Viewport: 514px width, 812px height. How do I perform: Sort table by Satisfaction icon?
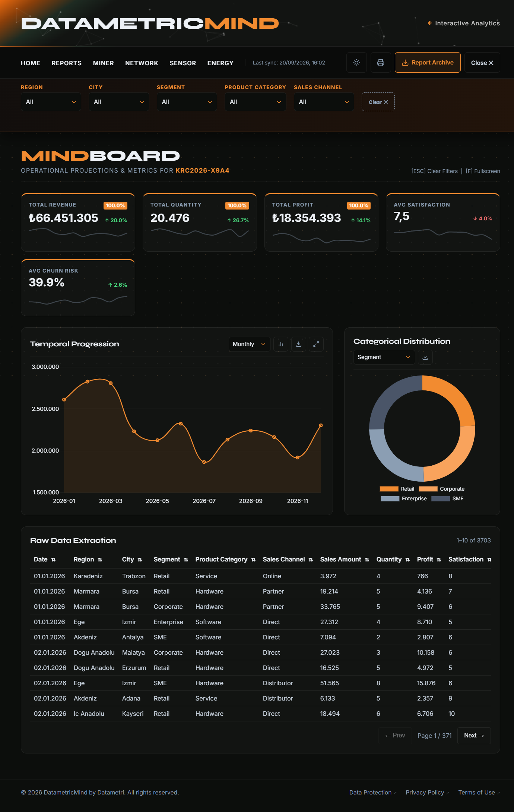coord(489,560)
